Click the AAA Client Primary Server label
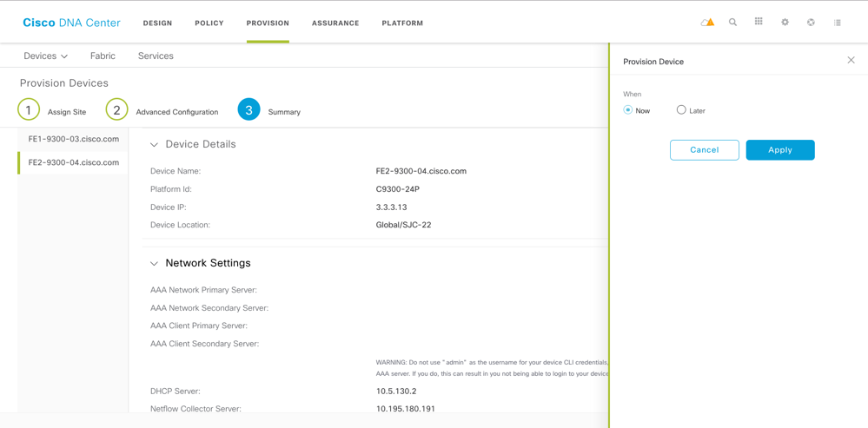Image resolution: width=868 pixels, height=428 pixels. 199,326
